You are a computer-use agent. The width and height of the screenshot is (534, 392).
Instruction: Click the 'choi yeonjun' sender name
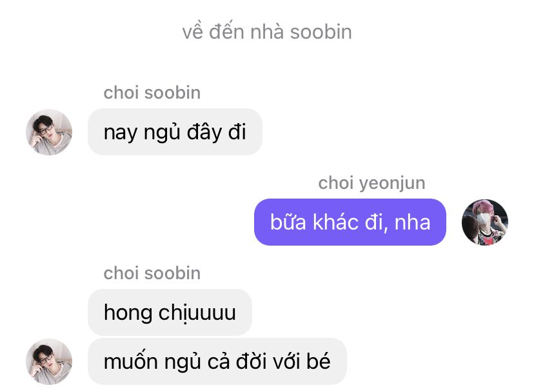click(371, 183)
